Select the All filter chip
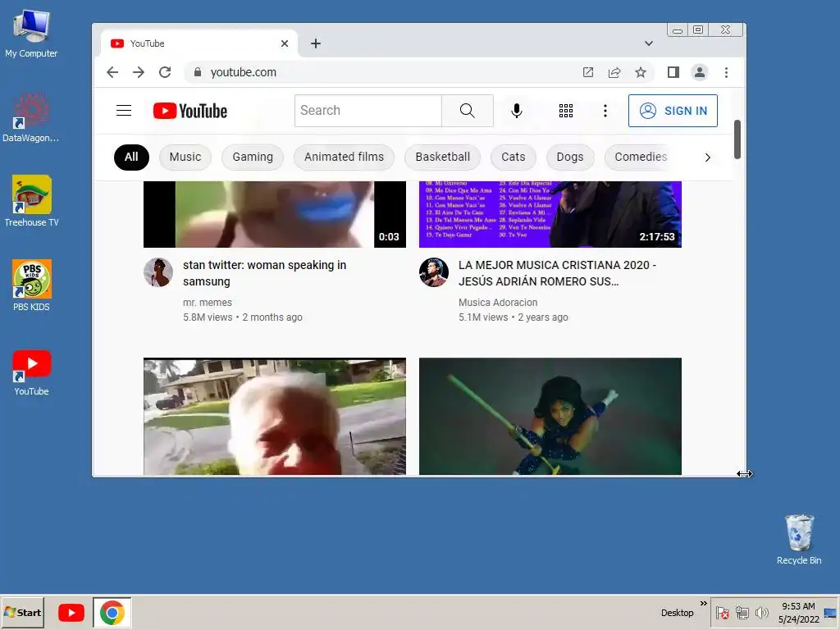Image resolution: width=840 pixels, height=630 pixels. click(131, 157)
